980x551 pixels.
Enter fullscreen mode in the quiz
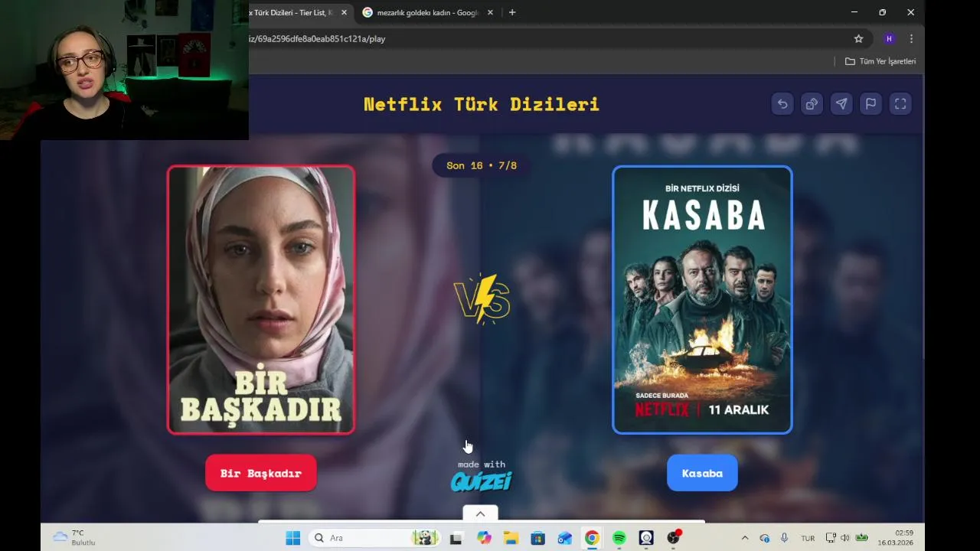(x=900, y=104)
